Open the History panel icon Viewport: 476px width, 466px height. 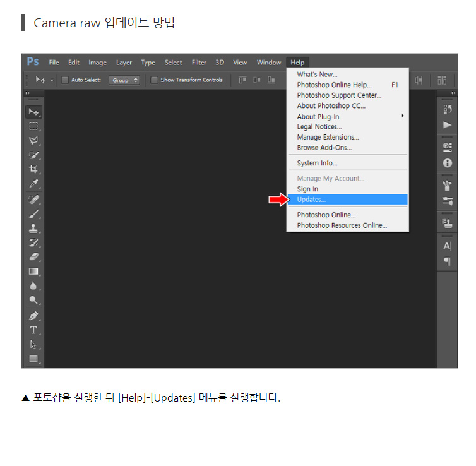[447, 110]
